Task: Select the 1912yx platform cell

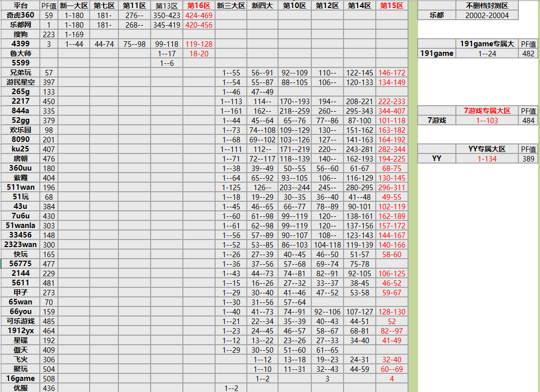Action: (x=20, y=331)
